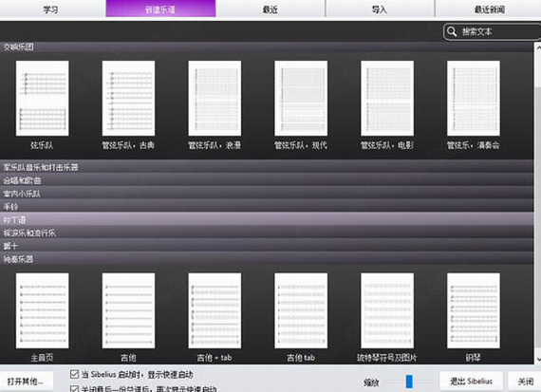Click the search magnifier icon
Screen dimensions: 541x392
coord(452,31)
